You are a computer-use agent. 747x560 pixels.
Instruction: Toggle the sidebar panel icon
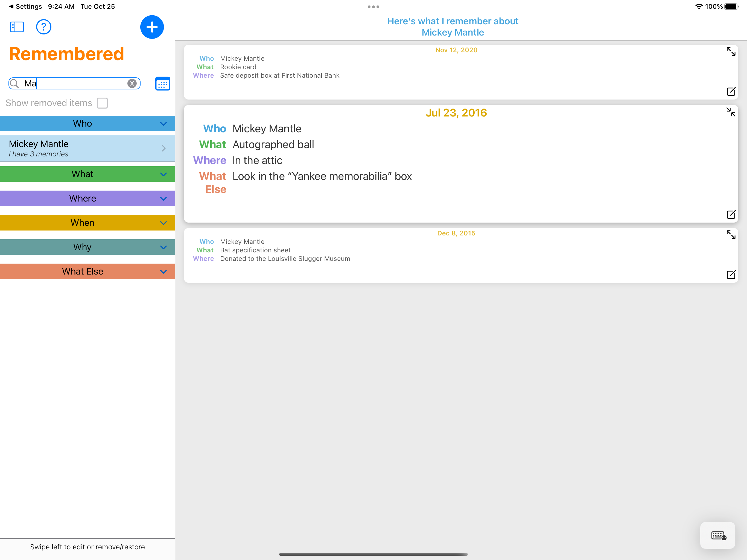tap(17, 27)
